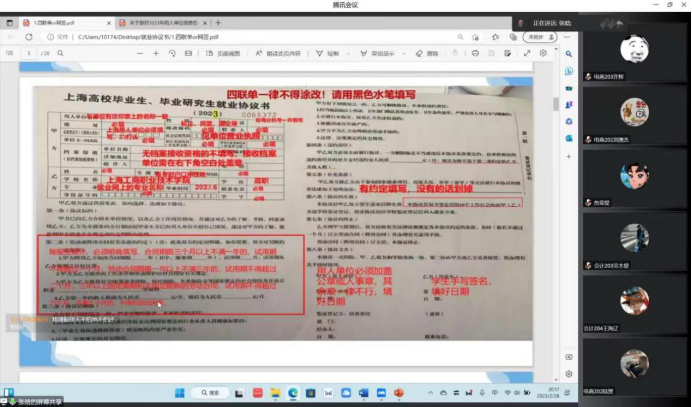This screenshot has width=692, height=407.
Task: Open Word from the taskbar
Action: (363, 393)
